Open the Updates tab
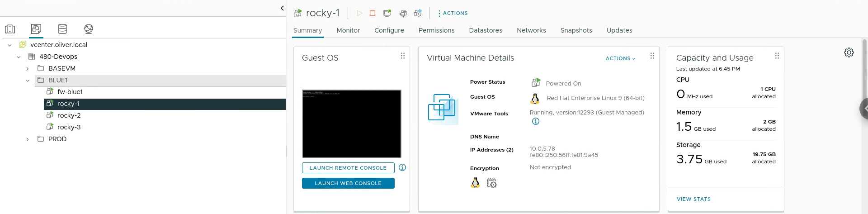This screenshot has height=214, width=868. pyautogui.click(x=619, y=30)
